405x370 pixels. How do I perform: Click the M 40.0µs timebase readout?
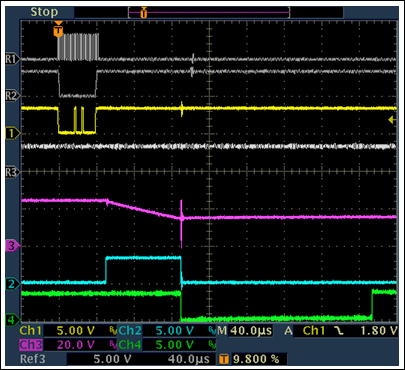point(245,331)
